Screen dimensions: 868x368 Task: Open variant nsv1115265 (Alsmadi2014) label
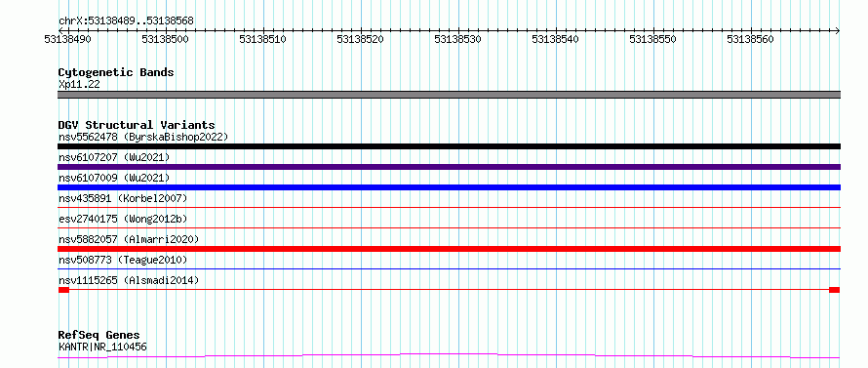129,280
